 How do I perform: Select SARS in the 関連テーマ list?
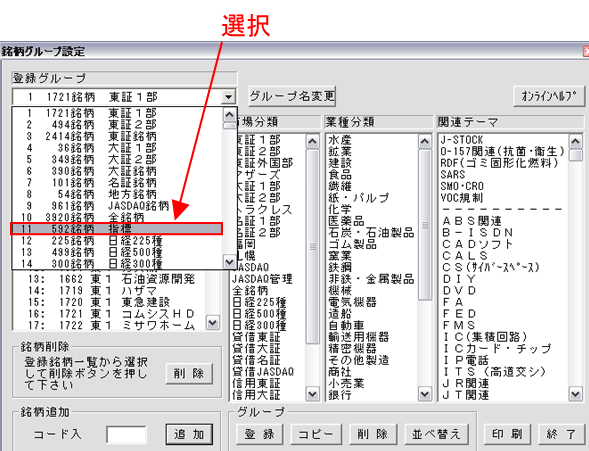(x=453, y=175)
